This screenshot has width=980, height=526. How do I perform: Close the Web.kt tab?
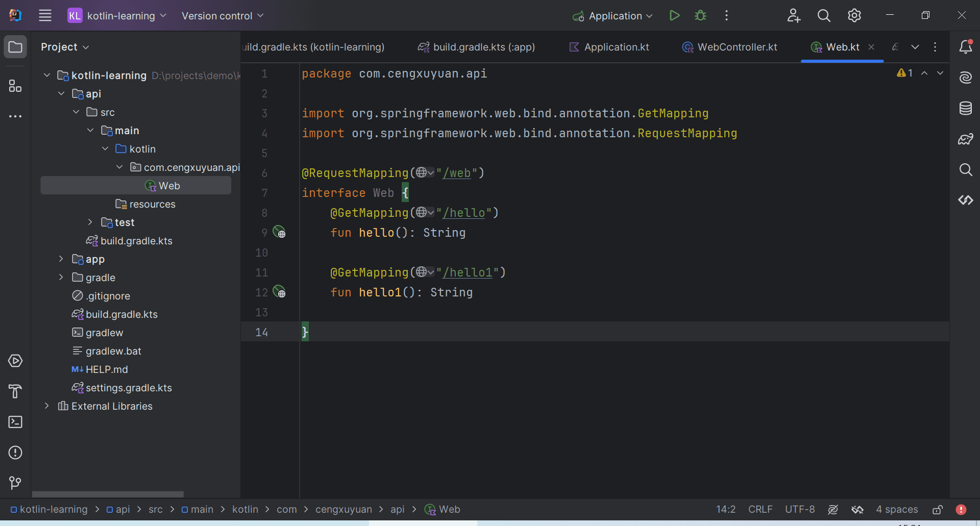(x=871, y=47)
